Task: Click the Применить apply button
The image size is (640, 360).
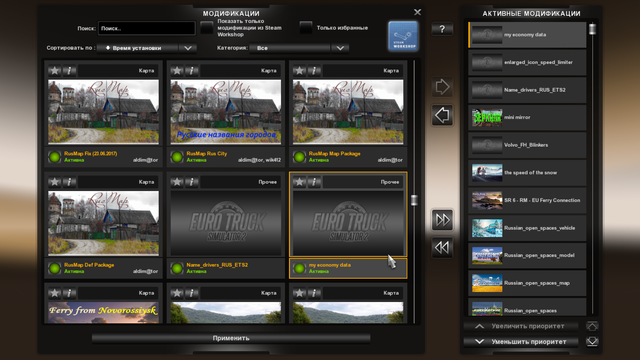Action: point(231,338)
